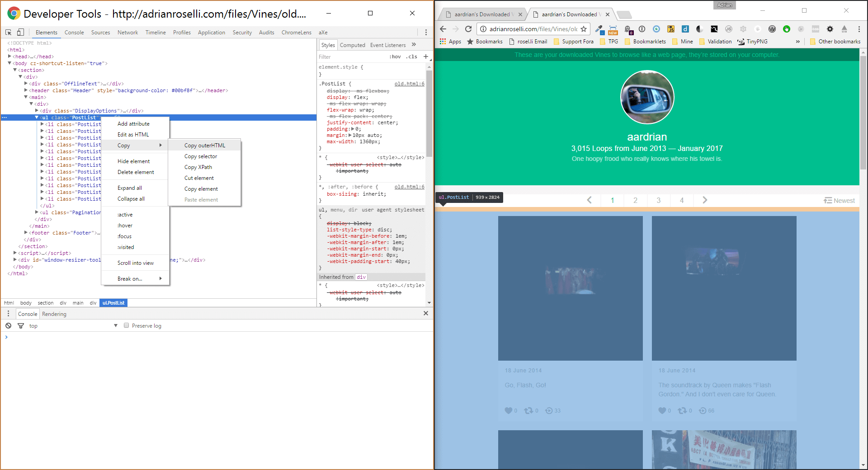Expand the div class DisplayOptions node
This screenshot has width=868, height=470.
click(x=37, y=111)
